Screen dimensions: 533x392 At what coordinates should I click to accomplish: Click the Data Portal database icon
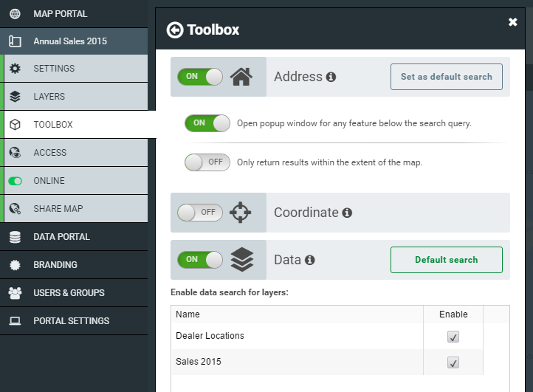pos(15,237)
